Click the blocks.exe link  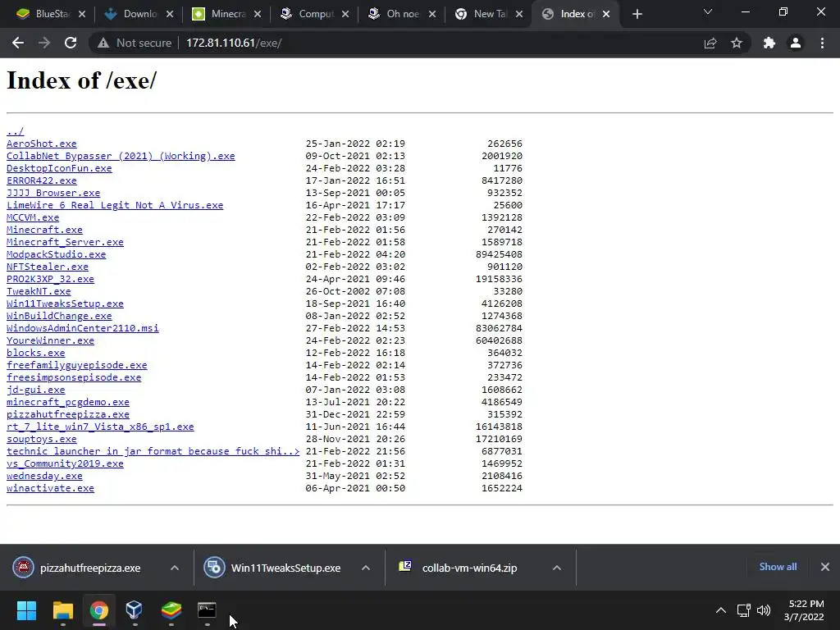click(35, 353)
